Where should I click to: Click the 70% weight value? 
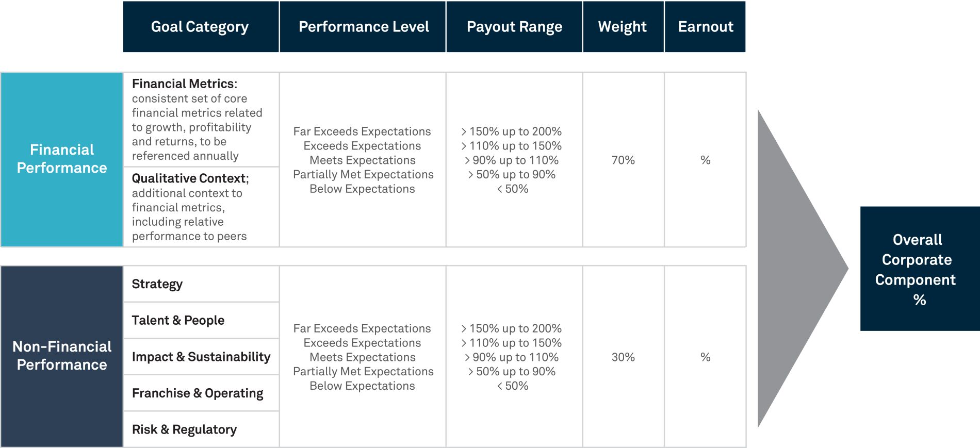[623, 160]
